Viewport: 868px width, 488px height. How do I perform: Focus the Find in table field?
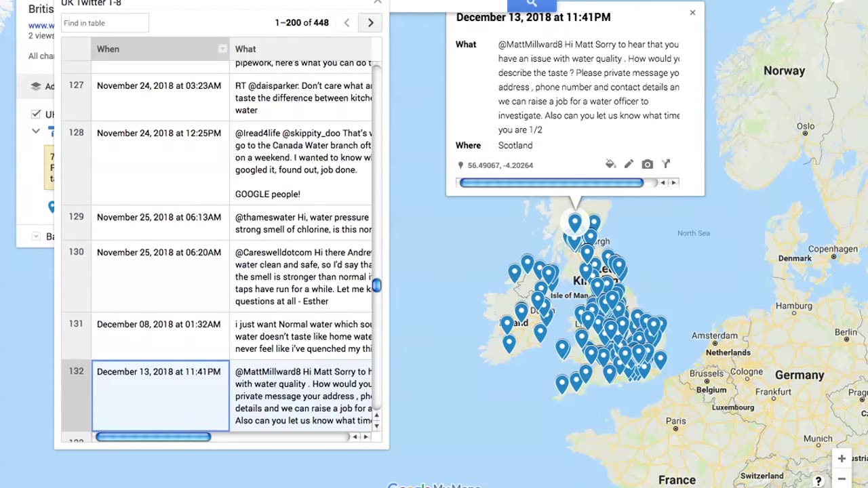(105, 23)
